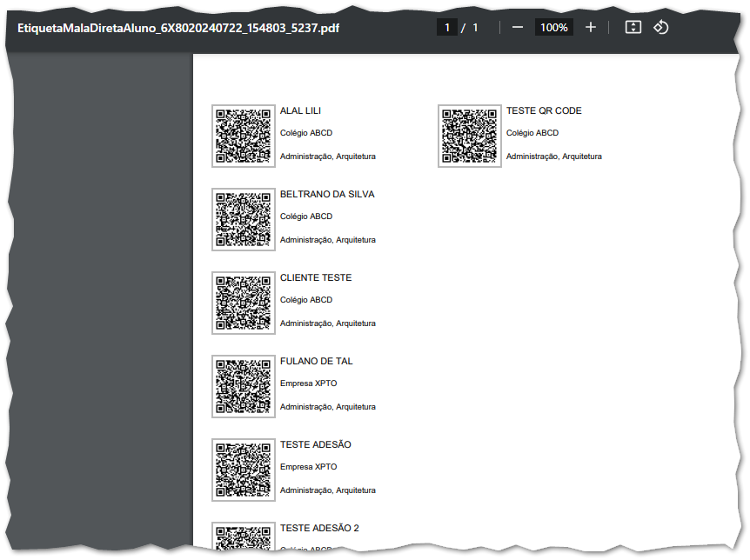Image resolution: width=750 pixels, height=560 pixels.
Task: Select the name TESTE ADESÃO 2
Action: click(x=319, y=529)
